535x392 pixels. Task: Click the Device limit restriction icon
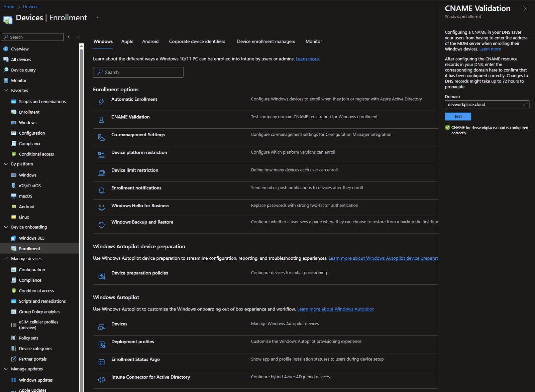tap(101, 173)
